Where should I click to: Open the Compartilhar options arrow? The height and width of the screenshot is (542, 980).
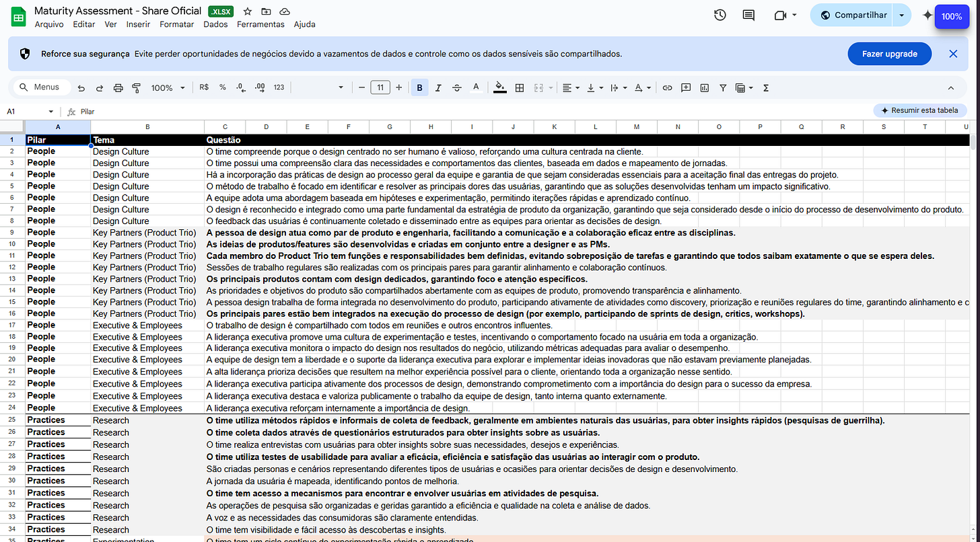pyautogui.click(x=901, y=15)
